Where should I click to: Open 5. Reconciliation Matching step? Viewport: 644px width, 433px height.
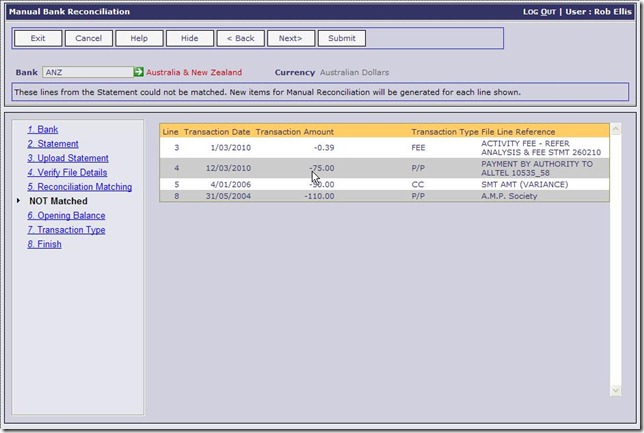(79, 187)
